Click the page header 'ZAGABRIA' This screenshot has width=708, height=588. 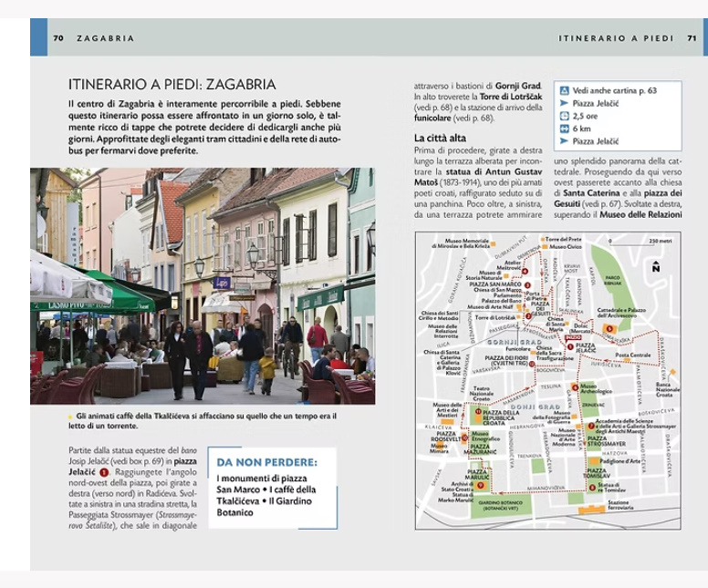[105, 38]
